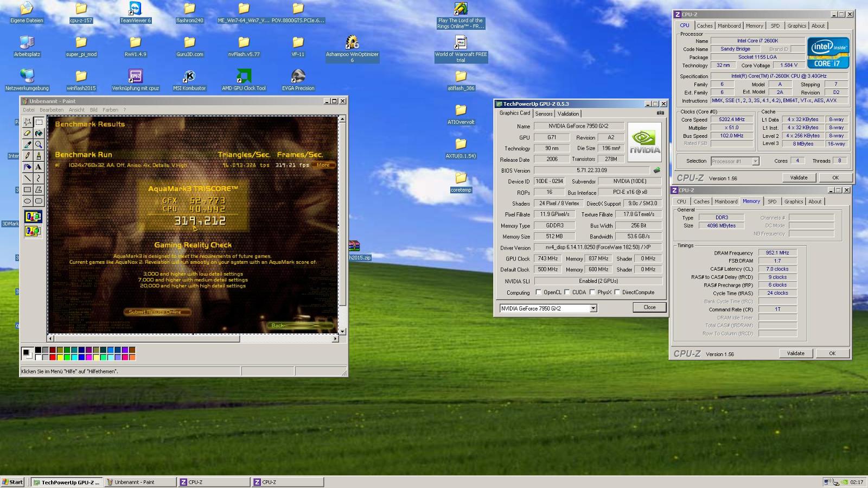Open the ATIOvervolt desktop folder
The image size is (868, 488).
pos(461,114)
